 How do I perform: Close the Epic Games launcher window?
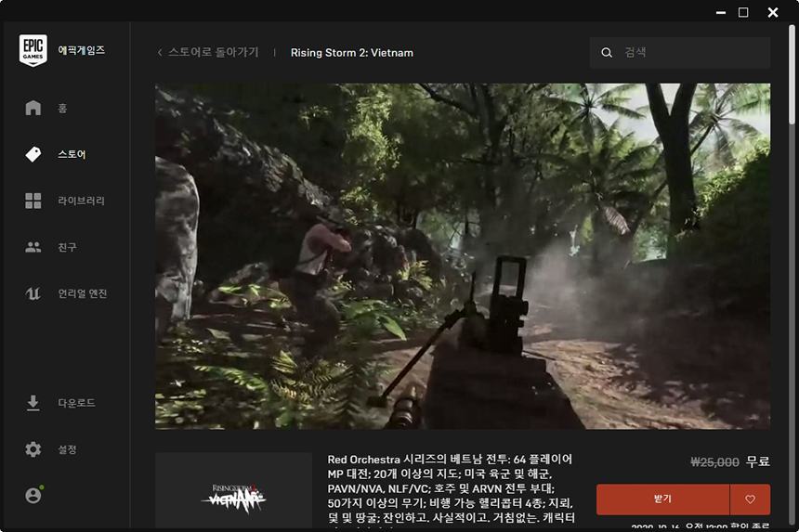[773, 12]
